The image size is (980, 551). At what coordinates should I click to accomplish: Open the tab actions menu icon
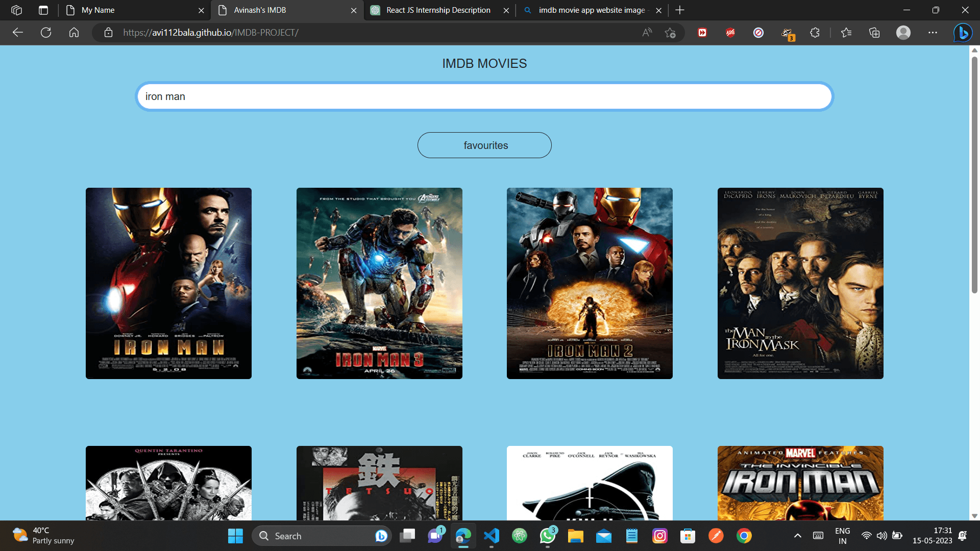[x=43, y=10]
